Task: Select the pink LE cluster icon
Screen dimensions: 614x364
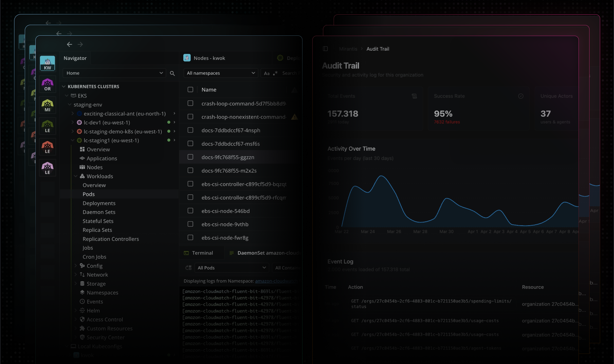Action: [x=47, y=168]
